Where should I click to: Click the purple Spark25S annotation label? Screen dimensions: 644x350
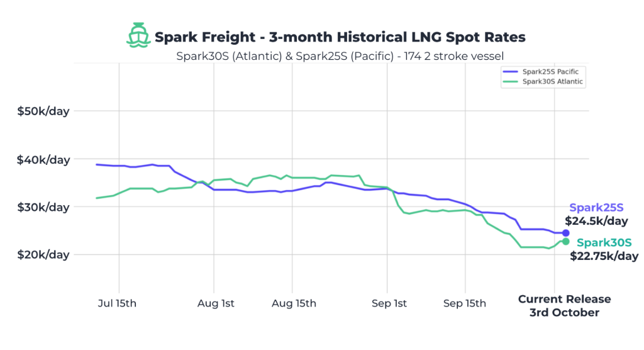(595, 208)
